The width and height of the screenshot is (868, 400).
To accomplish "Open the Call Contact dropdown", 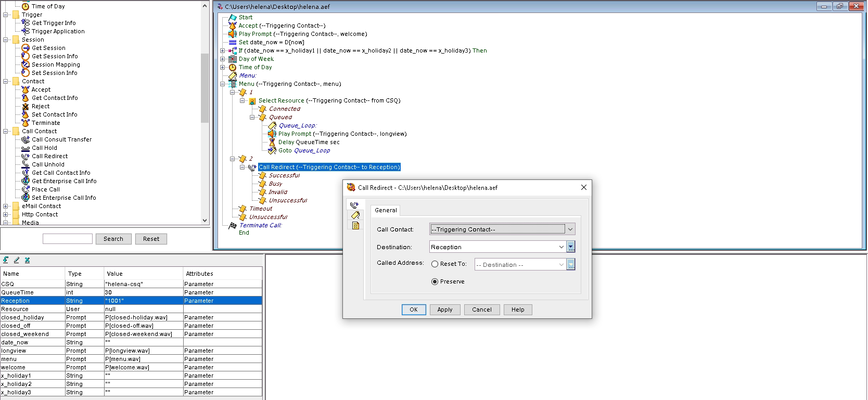I will [570, 229].
